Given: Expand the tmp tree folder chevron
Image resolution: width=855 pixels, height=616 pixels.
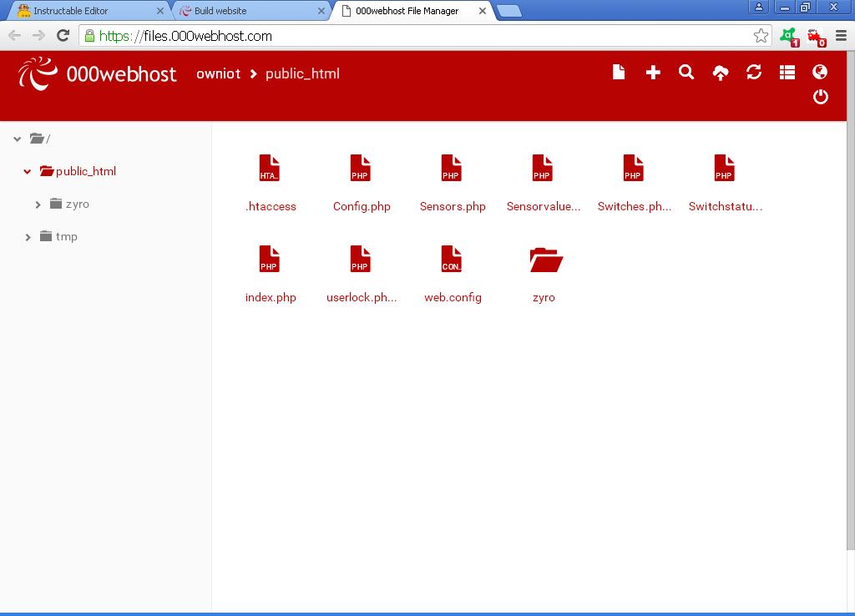Looking at the screenshot, I should [x=28, y=237].
